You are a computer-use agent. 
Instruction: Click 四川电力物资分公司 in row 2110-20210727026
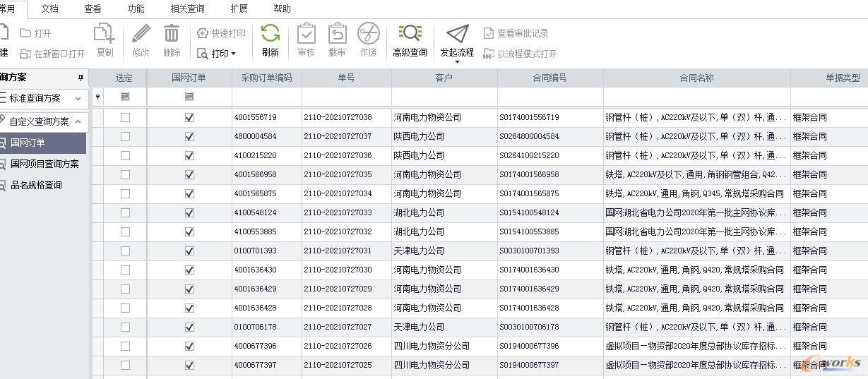(432, 346)
